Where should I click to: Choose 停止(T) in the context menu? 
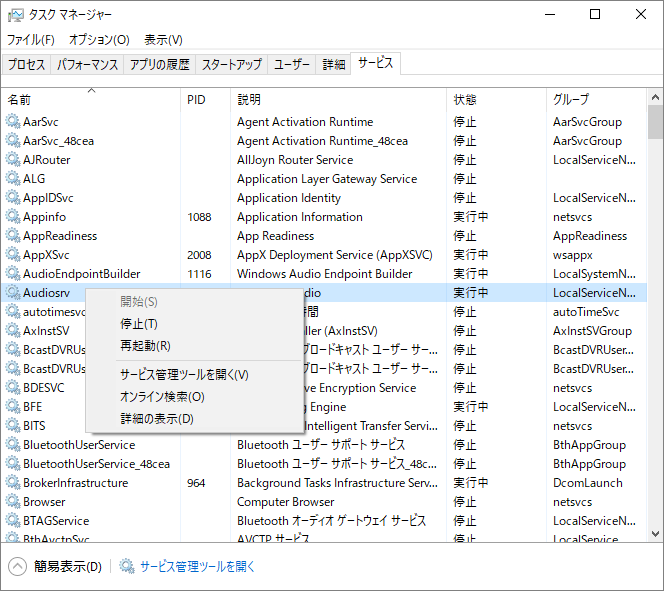click(x=194, y=324)
